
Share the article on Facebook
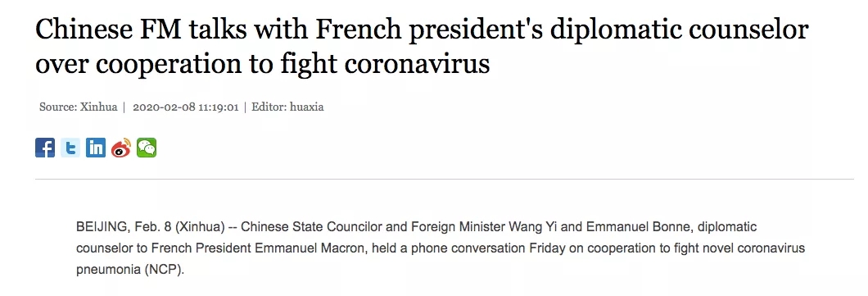click(45, 148)
